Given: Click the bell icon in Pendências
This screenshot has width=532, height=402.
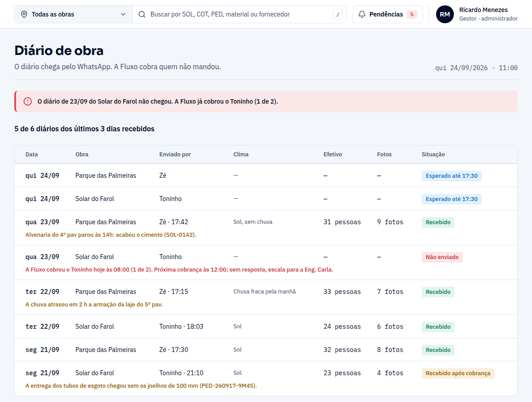Looking at the screenshot, I should coord(362,14).
